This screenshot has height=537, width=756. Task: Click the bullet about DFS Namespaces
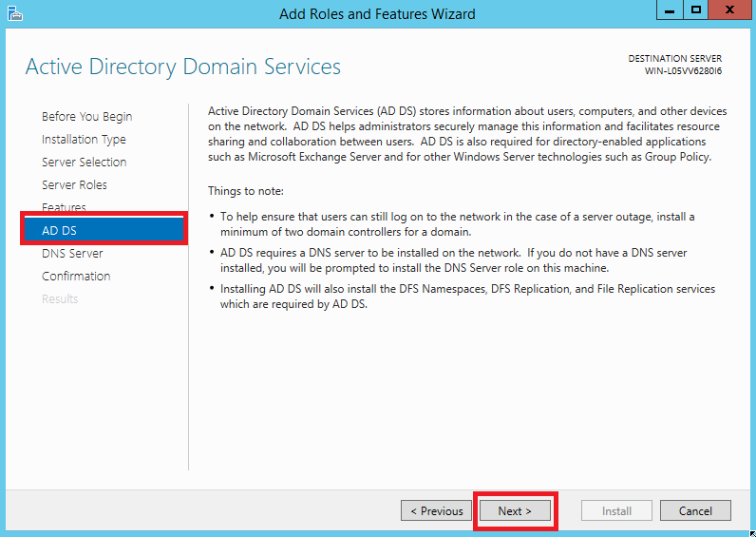[x=467, y=297]
